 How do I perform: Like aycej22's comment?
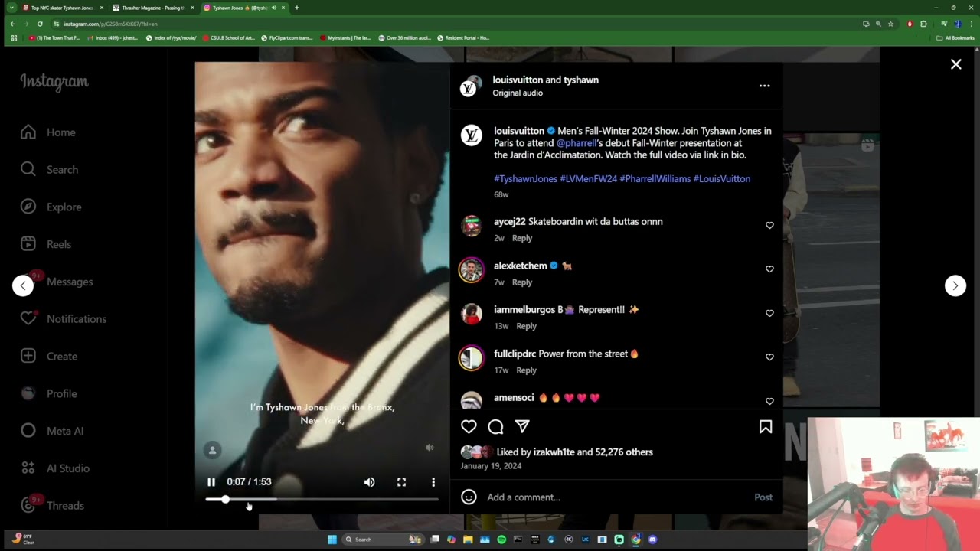769,225
